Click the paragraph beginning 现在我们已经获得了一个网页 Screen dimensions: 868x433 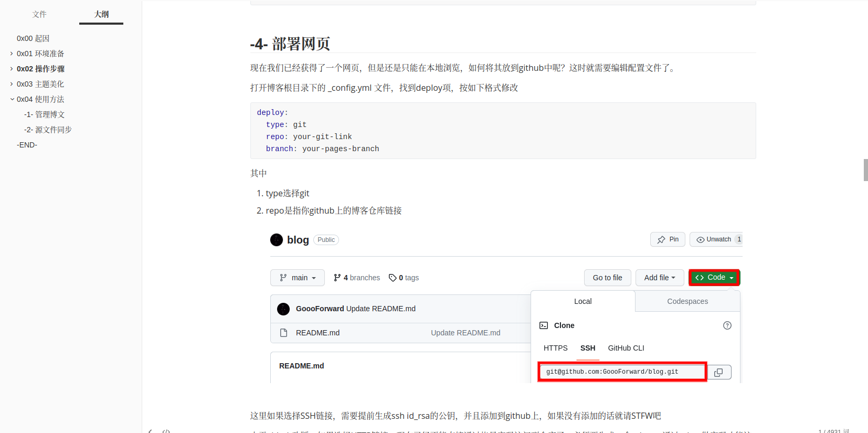coord(464,68)
